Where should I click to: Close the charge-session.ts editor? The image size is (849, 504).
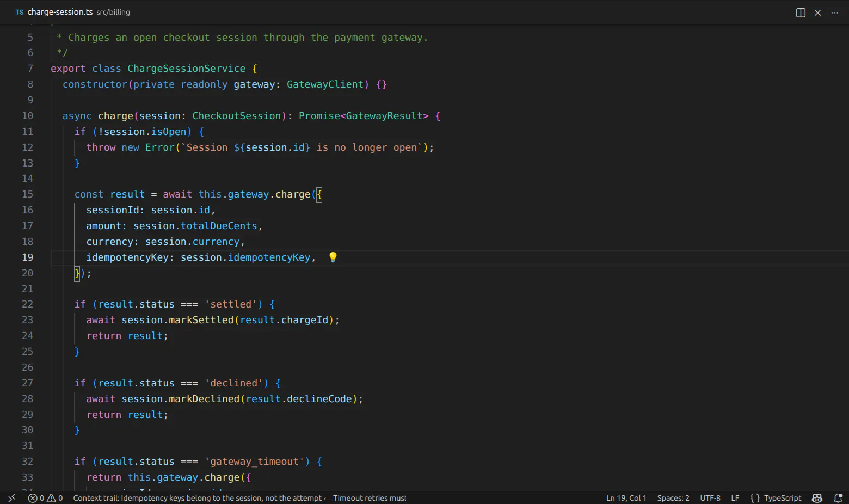pos(817,13)
